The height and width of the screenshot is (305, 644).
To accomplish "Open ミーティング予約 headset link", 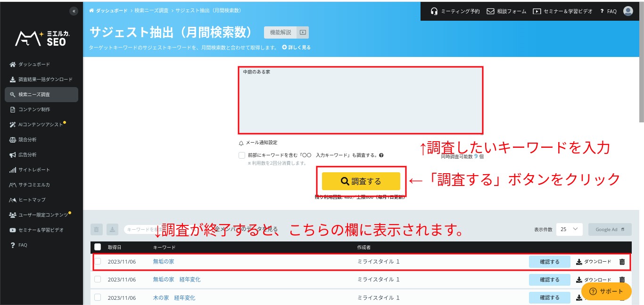I will [x=455, y=11].
